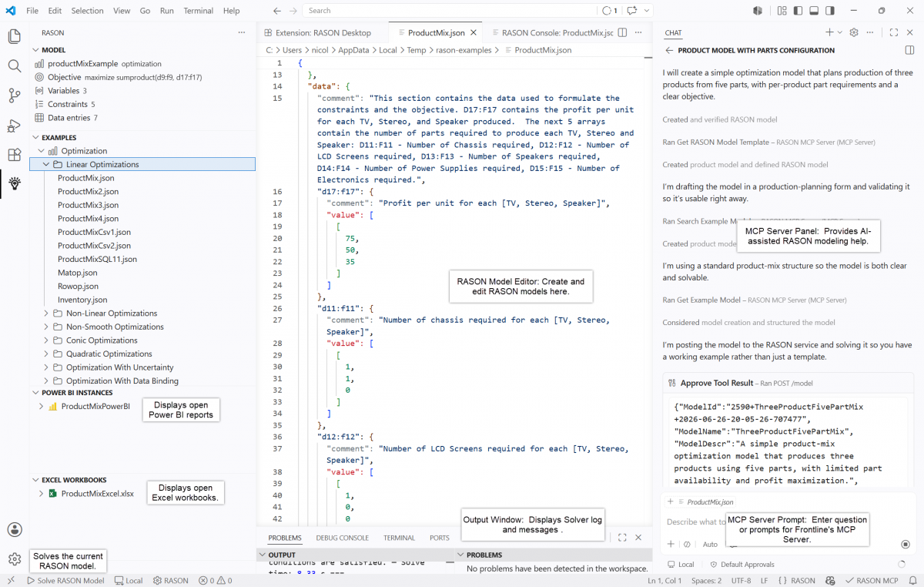
Task: Expand the ProductMixPowerBI item
Action: click(41, 406)
